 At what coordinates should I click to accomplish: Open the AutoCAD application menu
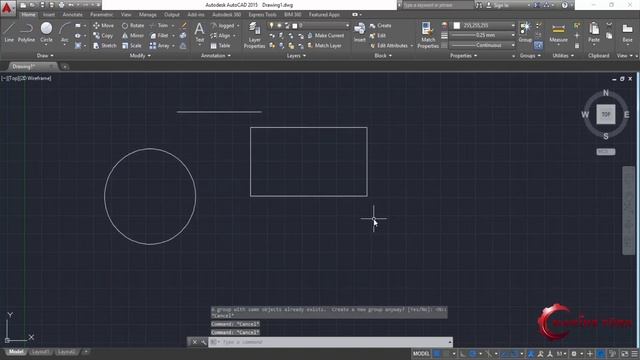[x=8, y=8]
